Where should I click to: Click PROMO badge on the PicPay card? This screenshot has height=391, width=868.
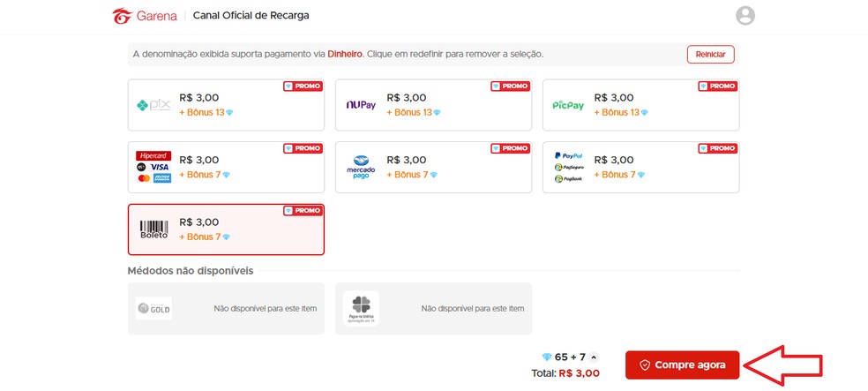point(718,86)
